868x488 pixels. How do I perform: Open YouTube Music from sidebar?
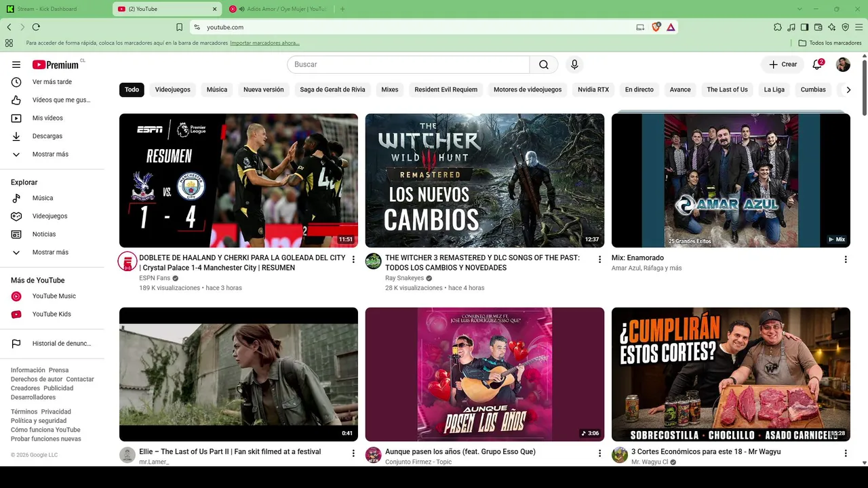pos(53,296)
